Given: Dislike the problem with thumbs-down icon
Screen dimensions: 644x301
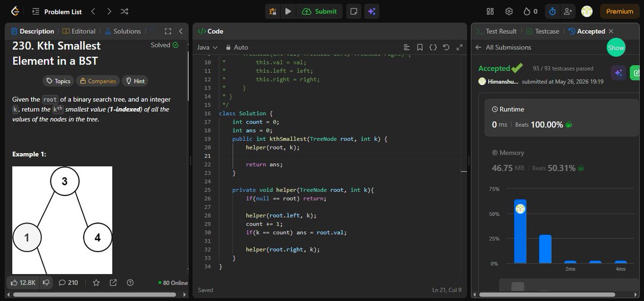Looking at the screenshot, I should [47, 282].
